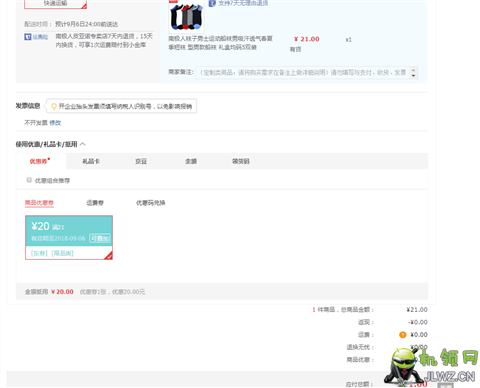Click the 金额抵用 ¥20.00 amount text
Viewport: 480px width, 388px height.
click(49, 292)
